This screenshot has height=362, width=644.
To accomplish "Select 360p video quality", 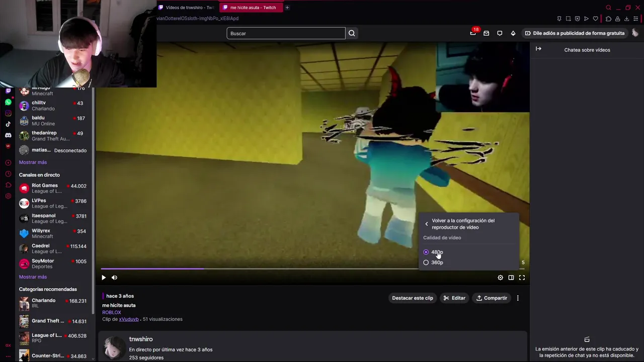I will (x=433, y=262).
